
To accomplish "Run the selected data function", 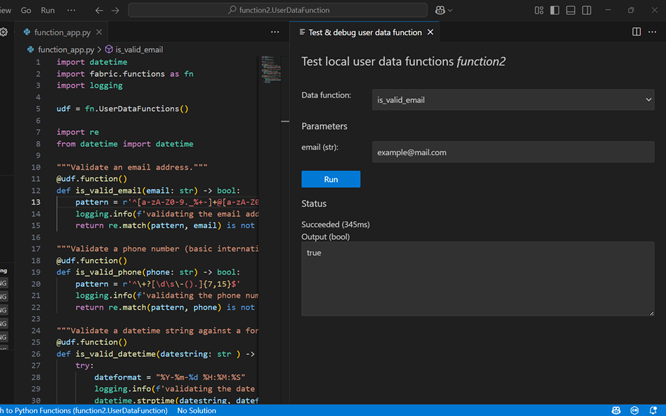I will pos(331,179).
